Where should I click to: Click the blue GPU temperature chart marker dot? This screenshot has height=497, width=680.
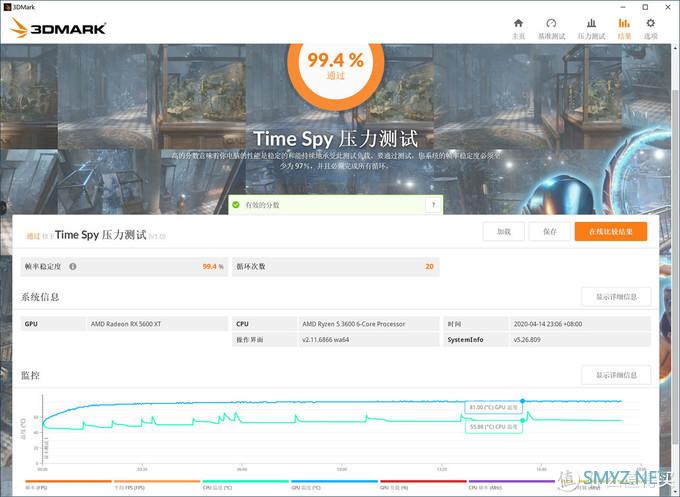click(x=523, y=401)
